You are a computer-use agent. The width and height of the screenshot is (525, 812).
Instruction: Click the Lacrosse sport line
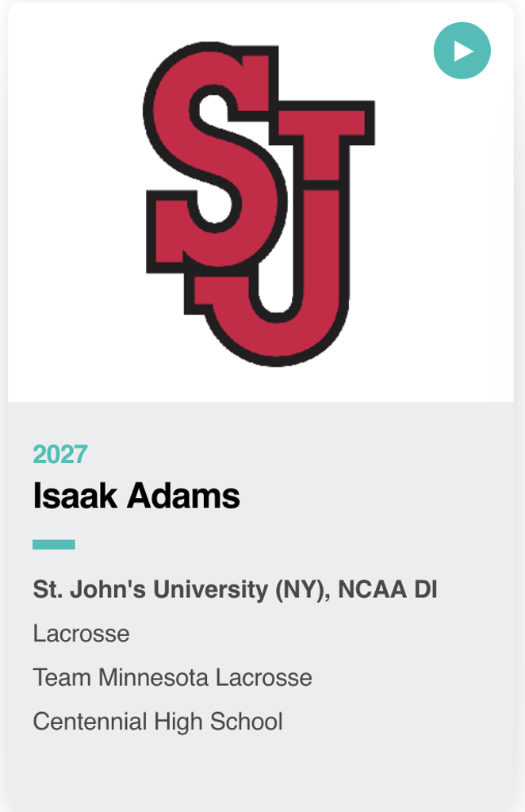pos(81,634)
